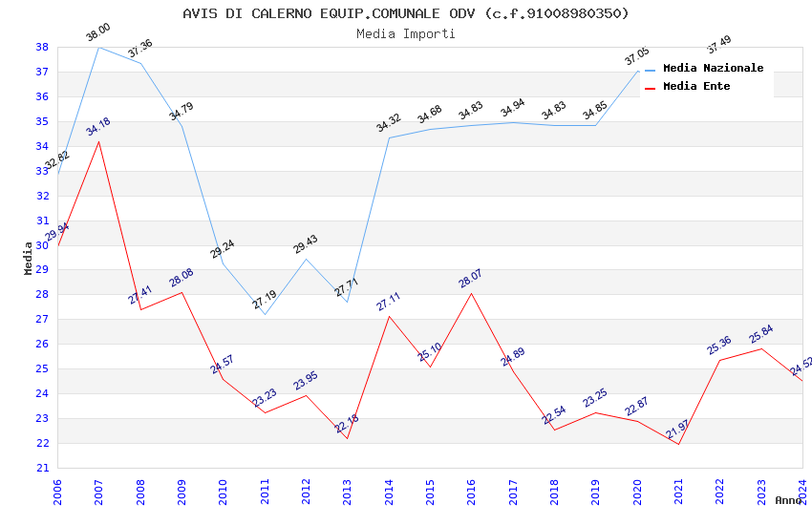This screenshot has height=525, width=812.
Task: Click the Media Importi subtitle
Action: pyautogui.click(x=405, y=34)
